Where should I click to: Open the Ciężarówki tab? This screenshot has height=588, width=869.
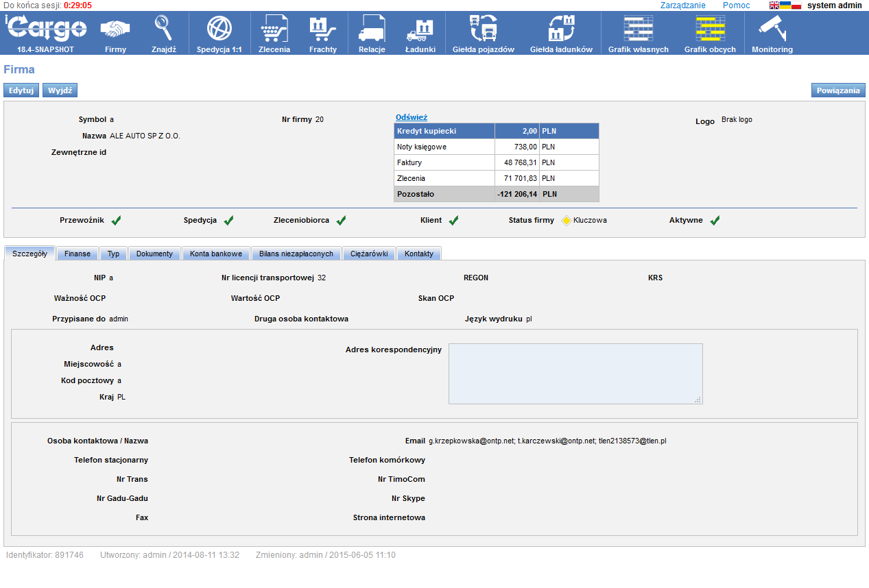[x=369, y=254]
